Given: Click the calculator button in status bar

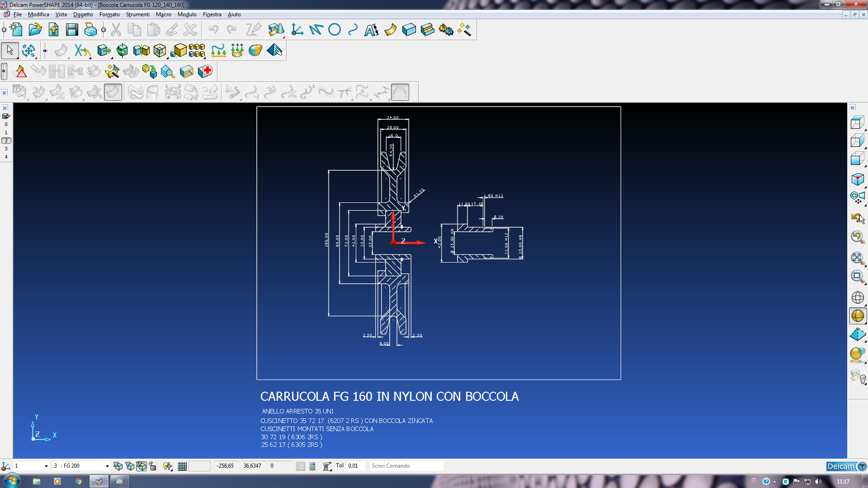Looking at the screenshot, I should click(312, 466).
